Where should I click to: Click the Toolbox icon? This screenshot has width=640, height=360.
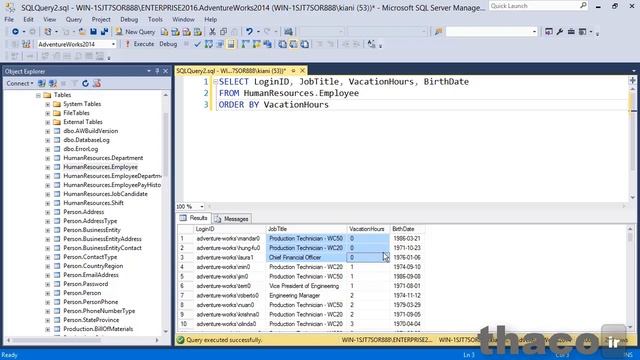point(571,31)
